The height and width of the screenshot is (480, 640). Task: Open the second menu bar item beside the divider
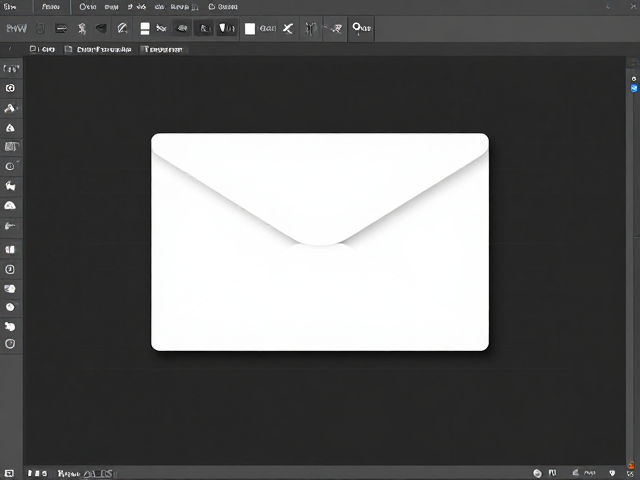coord(51,7)
